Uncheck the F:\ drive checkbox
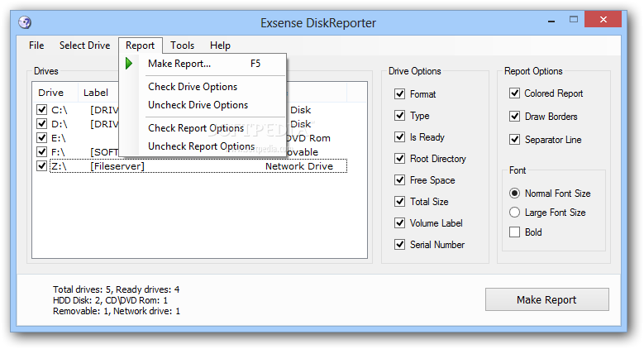Image resolution: width=644 pixels, height=349 pixels. pyautogui.click(x=41, y=151)
